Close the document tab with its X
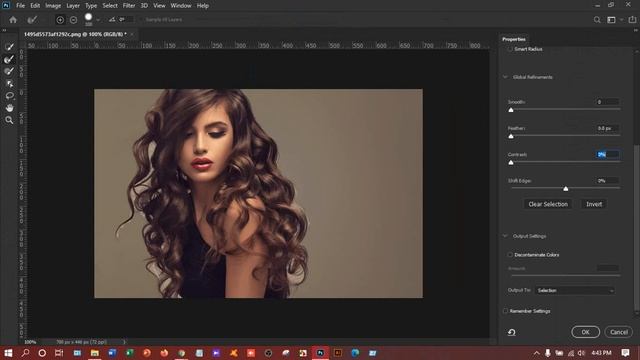The image size is (640, 360). [x=132, y=34]
